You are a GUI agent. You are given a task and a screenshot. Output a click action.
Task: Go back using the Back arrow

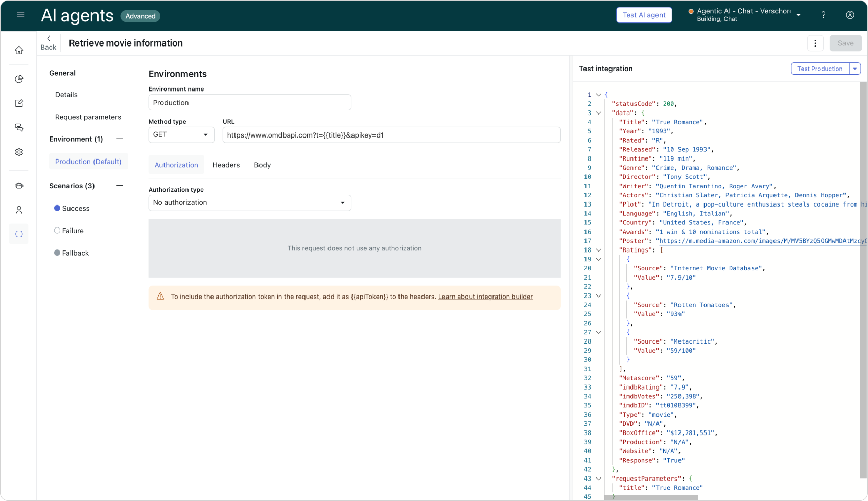[x=49, y=43]
